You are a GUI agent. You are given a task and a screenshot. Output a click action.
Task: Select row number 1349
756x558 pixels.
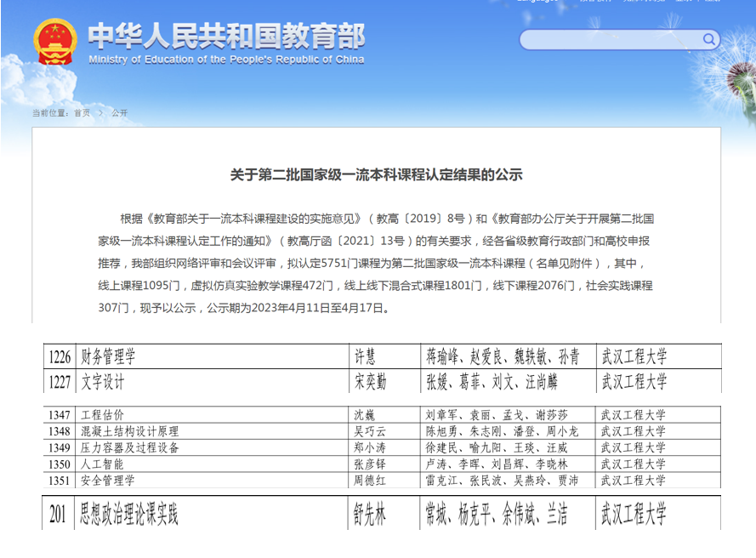(60, 448)
